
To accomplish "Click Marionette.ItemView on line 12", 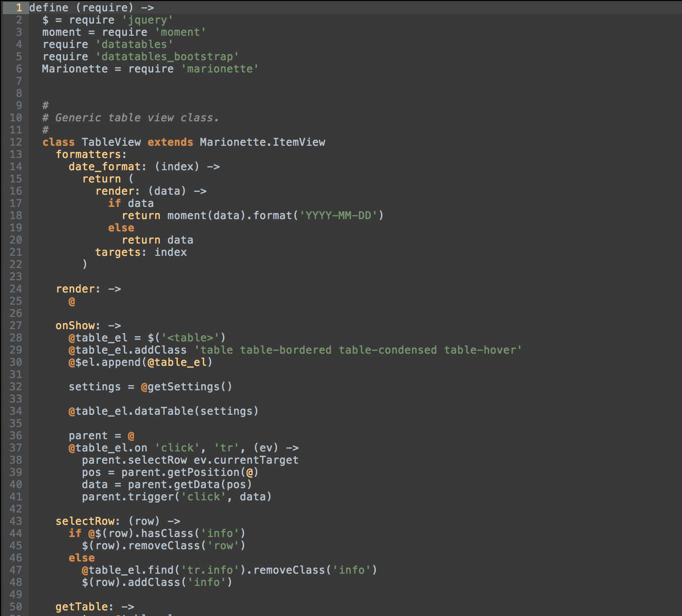I will 262,142.
